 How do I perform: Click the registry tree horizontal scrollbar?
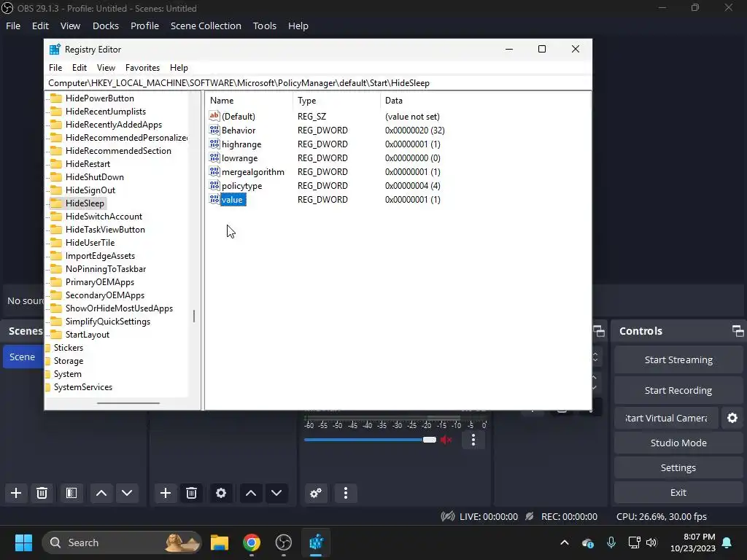[128, 403]
